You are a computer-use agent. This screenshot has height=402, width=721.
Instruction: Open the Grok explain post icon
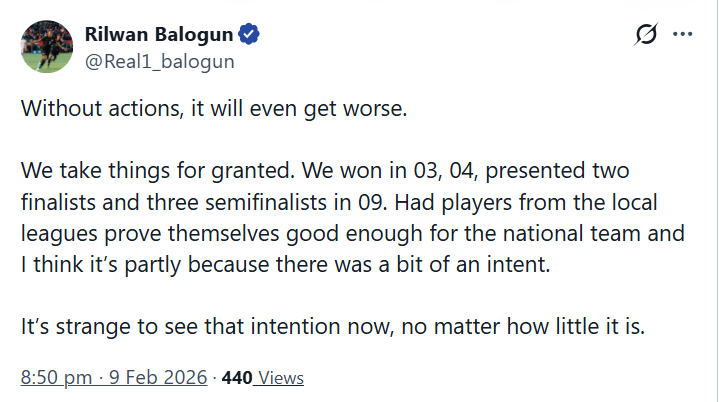(646, 36)
